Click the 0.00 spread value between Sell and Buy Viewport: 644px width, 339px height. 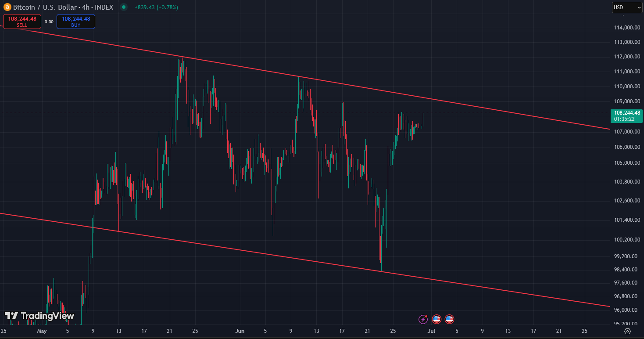[x=49, y=22]
